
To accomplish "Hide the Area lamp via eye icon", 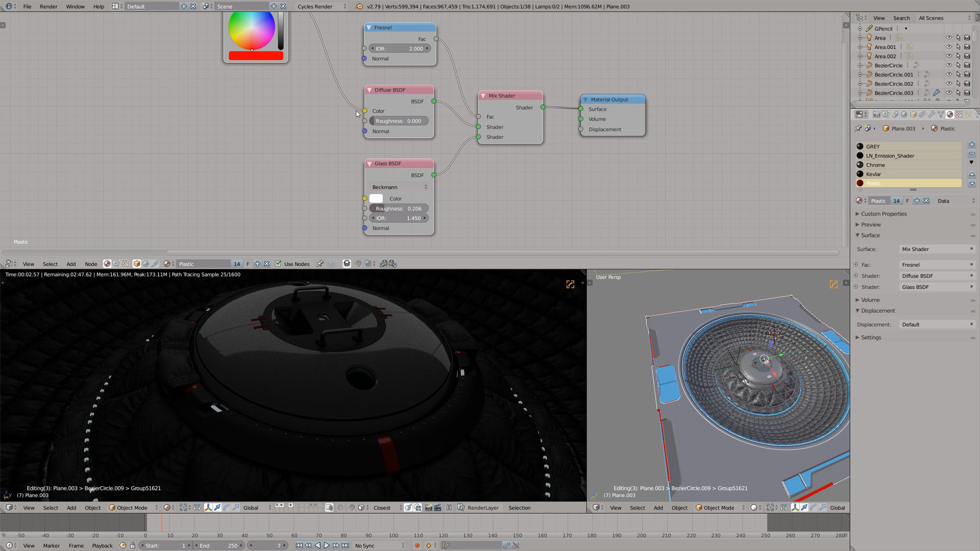I will click(949, 38).
